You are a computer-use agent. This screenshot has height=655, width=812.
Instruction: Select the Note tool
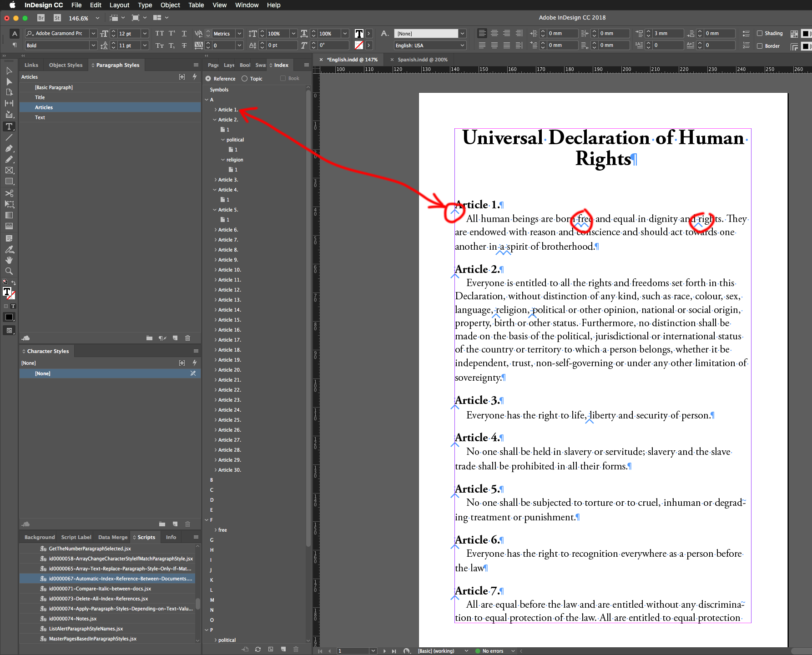coord(9,238)
